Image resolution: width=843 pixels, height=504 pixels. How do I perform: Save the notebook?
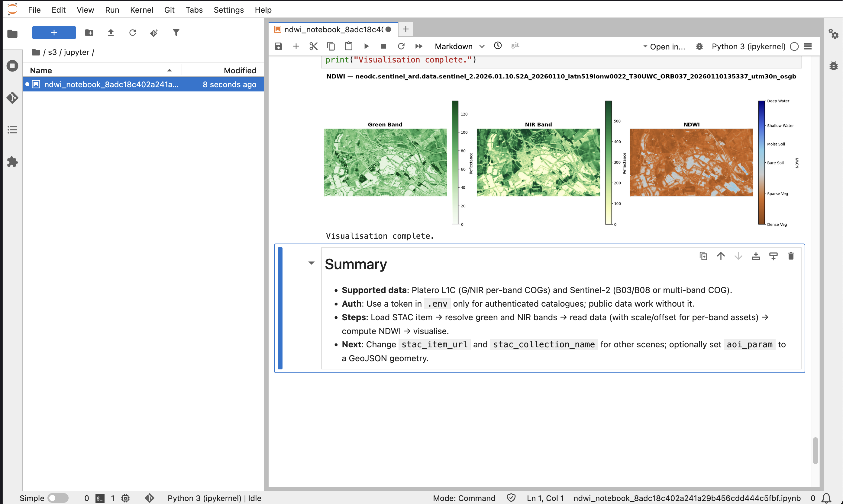pos(278,46)
